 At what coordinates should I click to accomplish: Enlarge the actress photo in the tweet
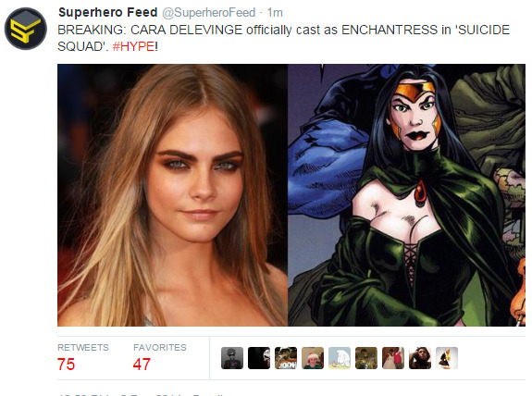tap(172, 195)
